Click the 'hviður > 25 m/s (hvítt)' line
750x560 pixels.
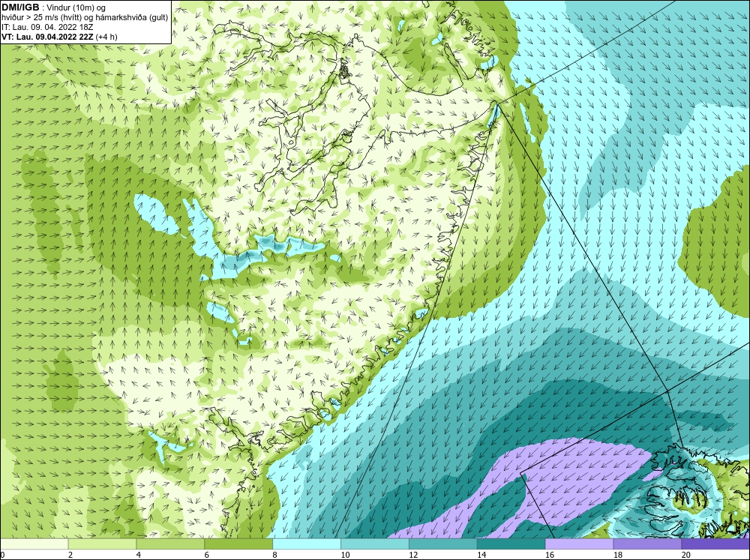click(42, 18)
